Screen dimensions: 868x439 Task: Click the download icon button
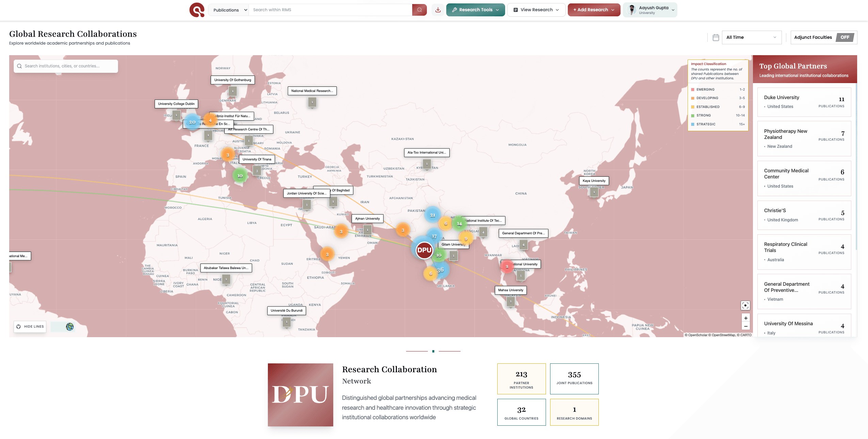[x=438, y=10]
